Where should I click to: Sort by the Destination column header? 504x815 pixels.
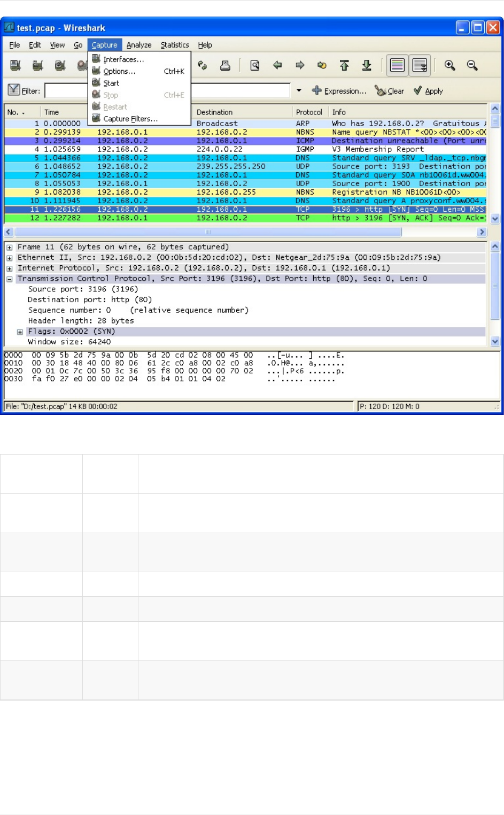click(x=242, y=112)
